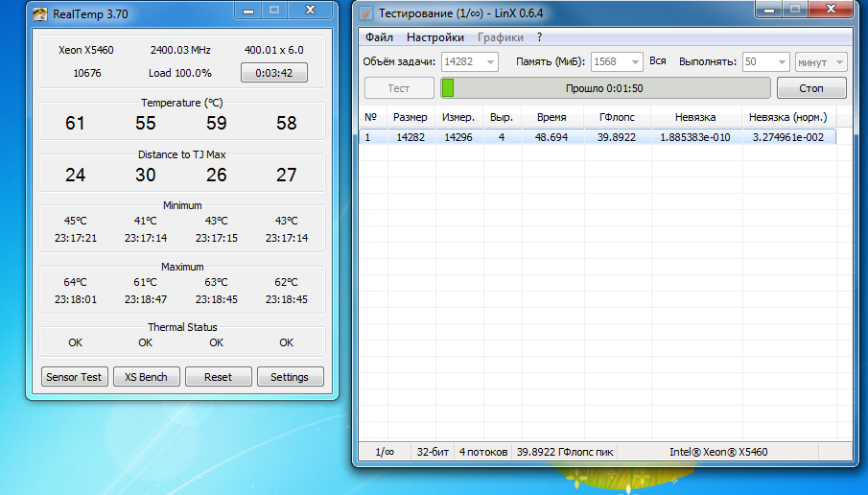868x495 pixels.
Task: Click the 4 потоков status bar entry
Action: click(483, 452)
